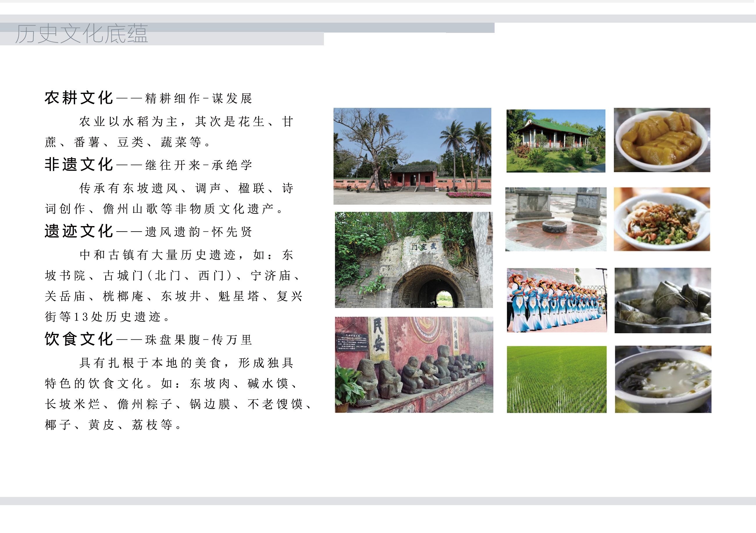Screen dimensions: 756x533
Task: Select the rice noodle bowl with toppings photo
Action: (662, 219)
